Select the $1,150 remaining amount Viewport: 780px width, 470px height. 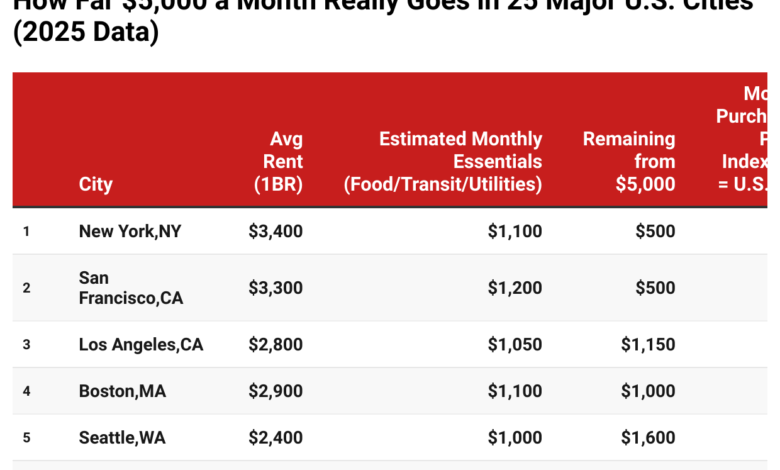click(647, 345)
